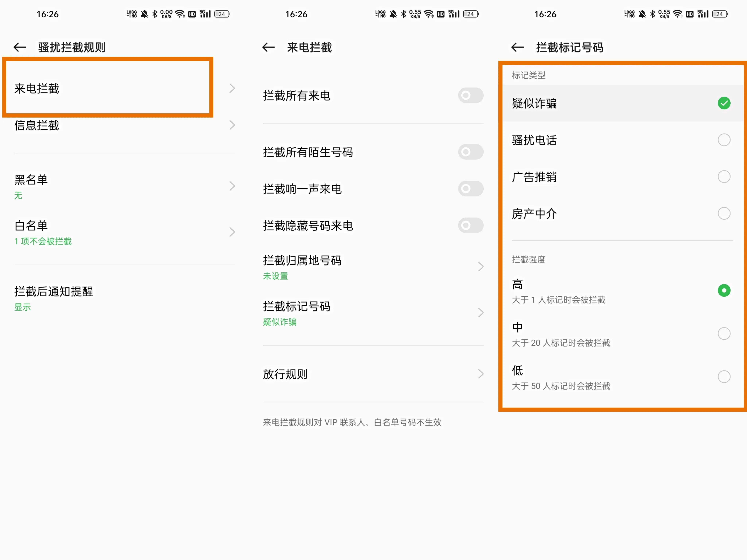Open 来电拦截 chevron
The height and width of the screenshot is (560, 747).
click(232, 88)
